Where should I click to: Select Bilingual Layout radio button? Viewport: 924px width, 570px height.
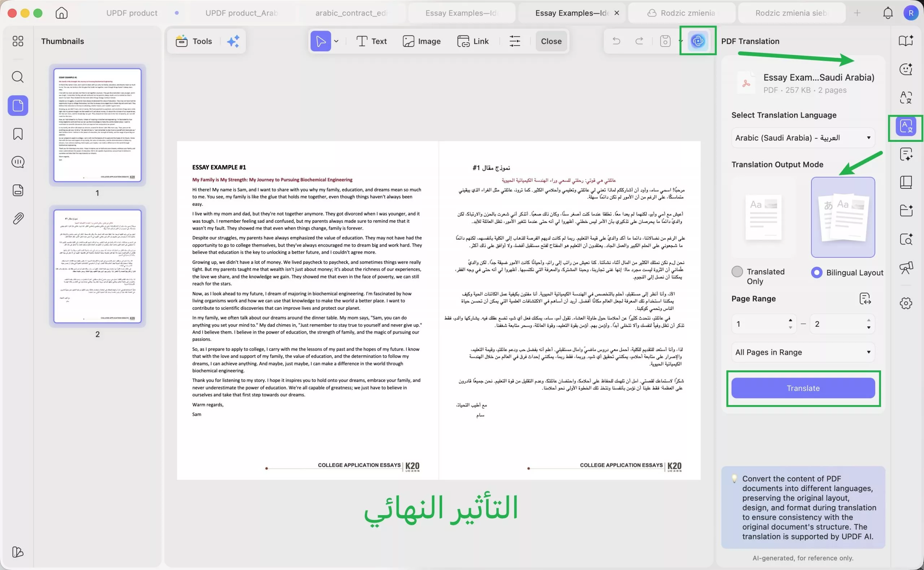[816, 273]
